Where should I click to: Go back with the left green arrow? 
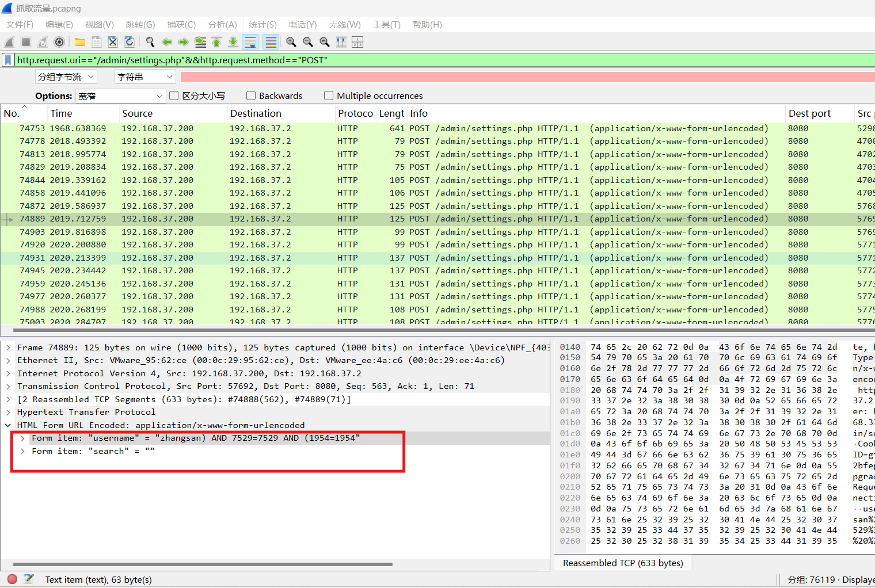point(167,42)
